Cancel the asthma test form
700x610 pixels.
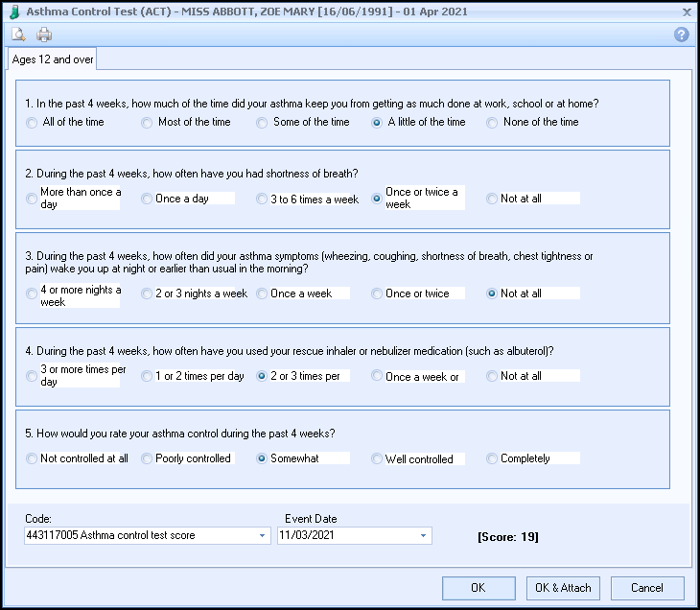pos(647,588)
